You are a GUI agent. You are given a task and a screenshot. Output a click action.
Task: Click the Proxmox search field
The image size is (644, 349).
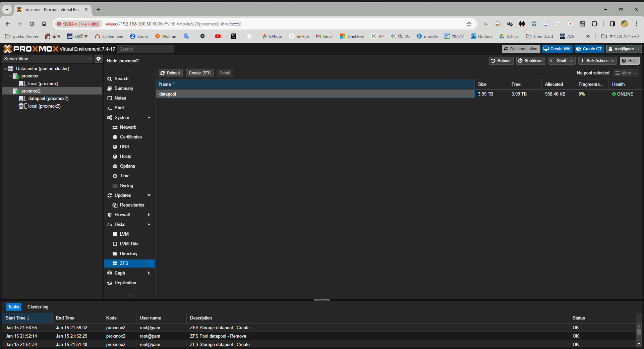tap(145, 49)
